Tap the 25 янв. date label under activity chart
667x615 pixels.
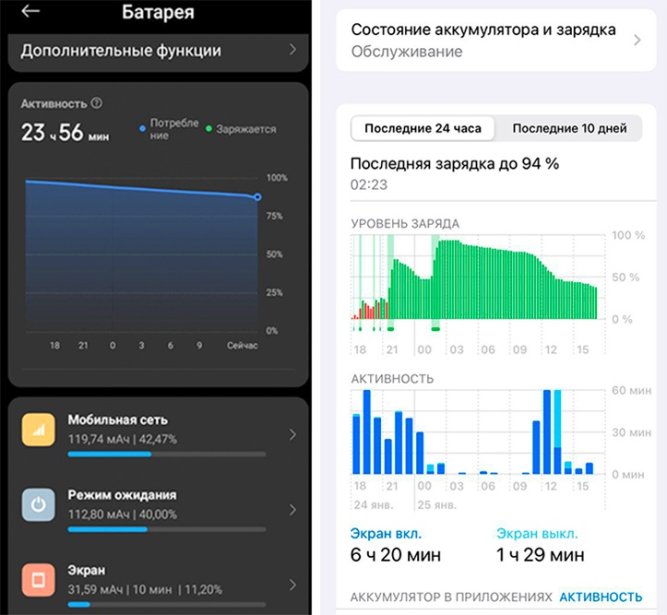(x=437, y=505)
